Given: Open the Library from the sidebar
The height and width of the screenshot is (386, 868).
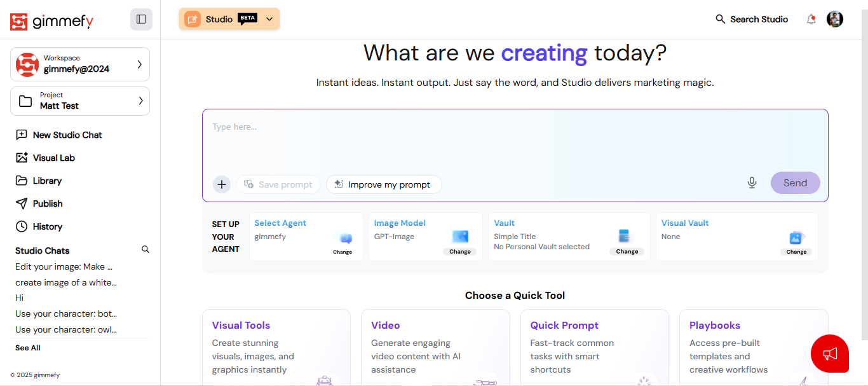Looking at the screenshot, I should click(22, 180).
